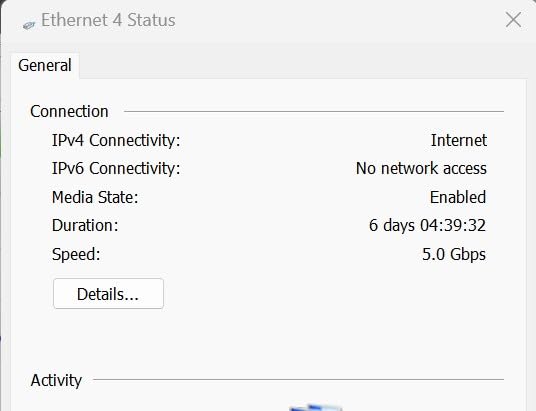
Task: Click the network computers icon under Activity
Action: coord(316,408)
